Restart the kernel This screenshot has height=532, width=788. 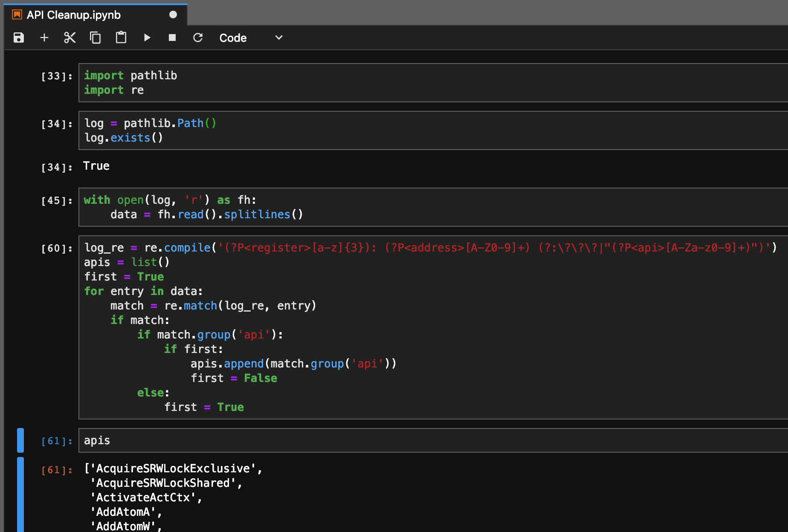(x=198, y=38)
